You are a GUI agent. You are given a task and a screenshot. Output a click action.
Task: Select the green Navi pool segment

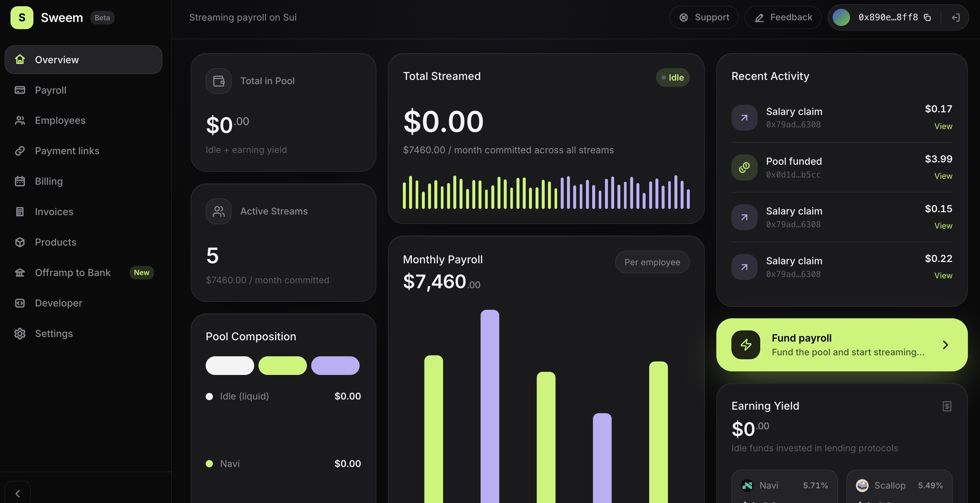pos(283,366)
